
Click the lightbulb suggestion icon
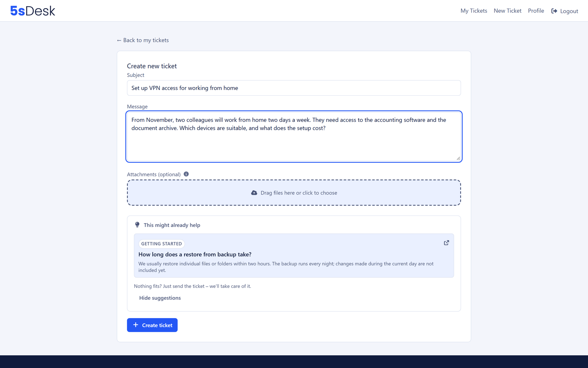tap(137, 225)
